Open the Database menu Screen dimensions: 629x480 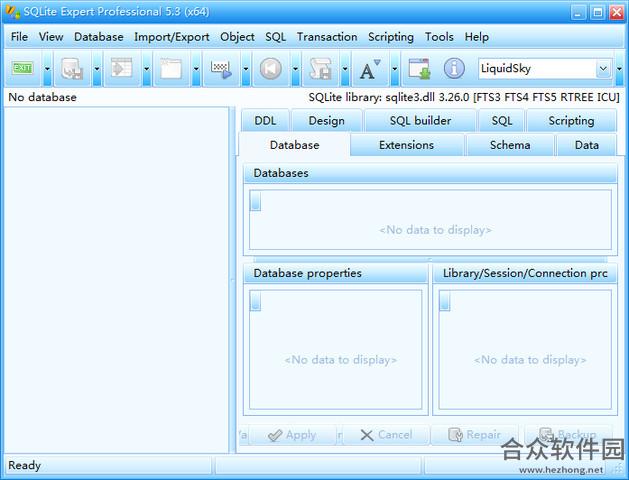click(99, 37)
